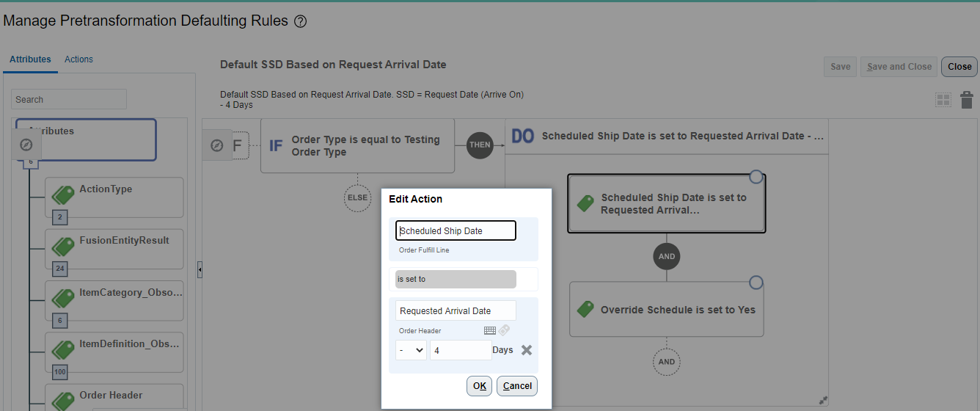Click the Close button
Screen dimensions: 980x411
click(x=959, y=66)
